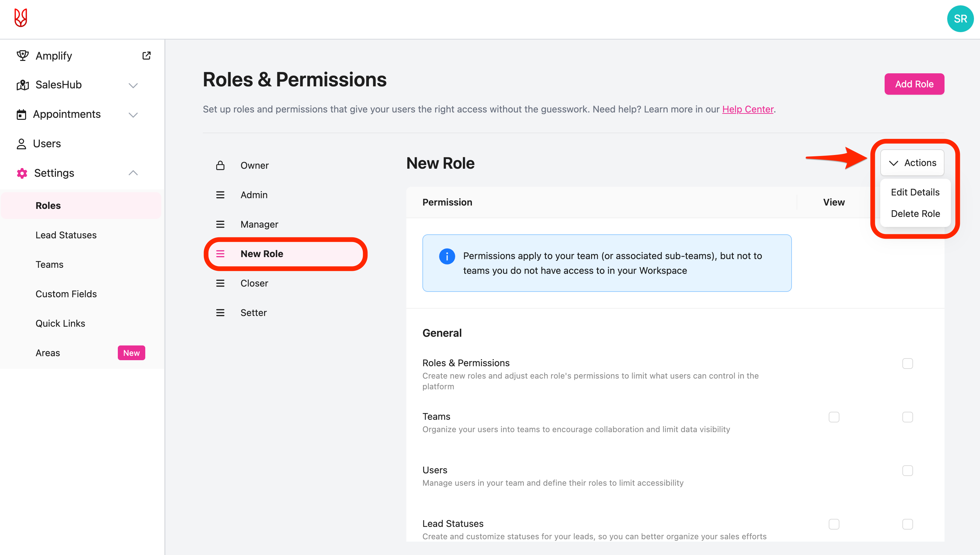
Task: Tick the Lead Statuses View checkbox
Action: (x=834, y=524)
